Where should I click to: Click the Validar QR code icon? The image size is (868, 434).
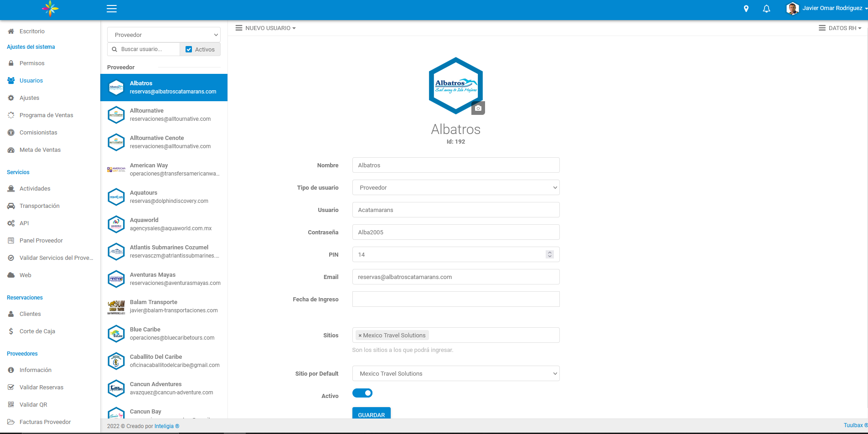11,405
